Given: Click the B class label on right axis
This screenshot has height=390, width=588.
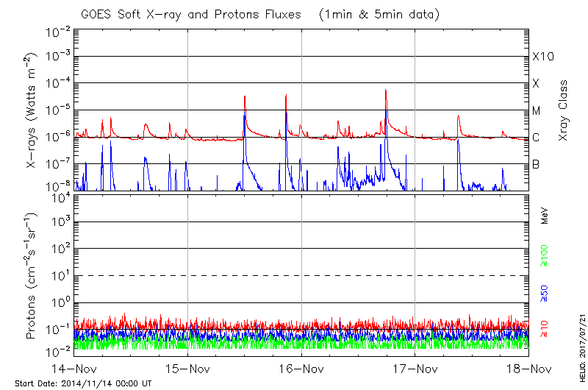Looking at the screenshot, I should coord(536,164).
